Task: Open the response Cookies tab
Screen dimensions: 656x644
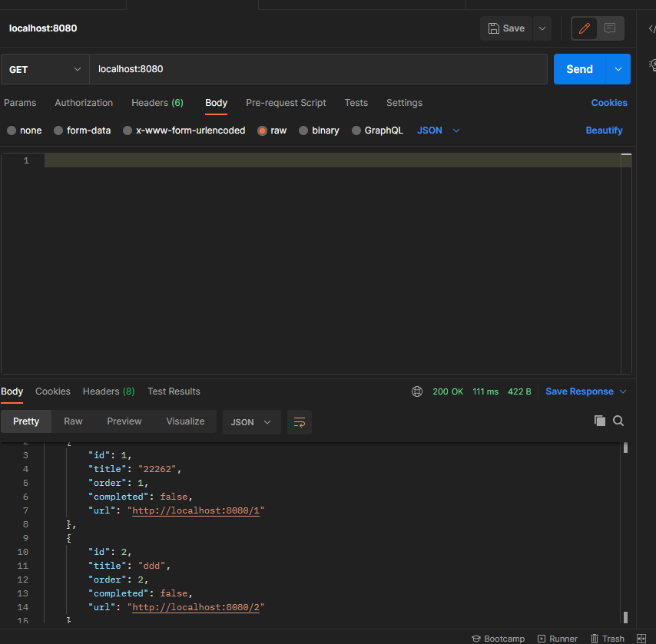Action: (x=53, y=391)
